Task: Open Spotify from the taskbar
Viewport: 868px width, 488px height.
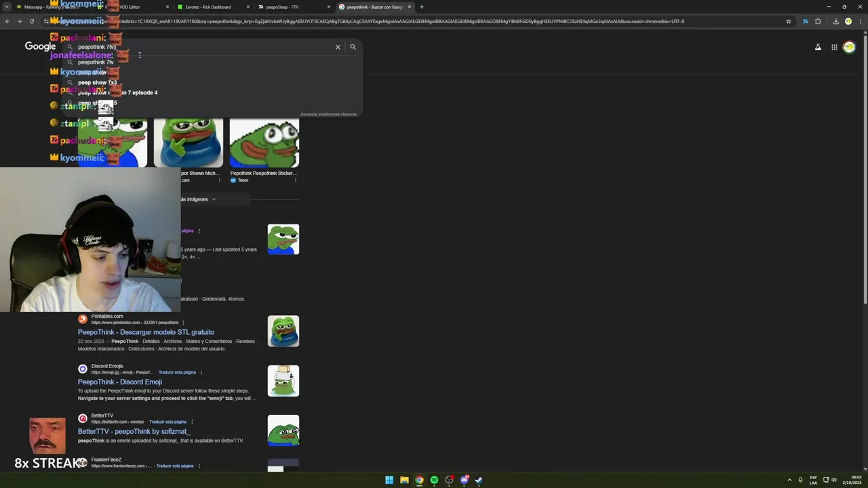Action: 434,480
